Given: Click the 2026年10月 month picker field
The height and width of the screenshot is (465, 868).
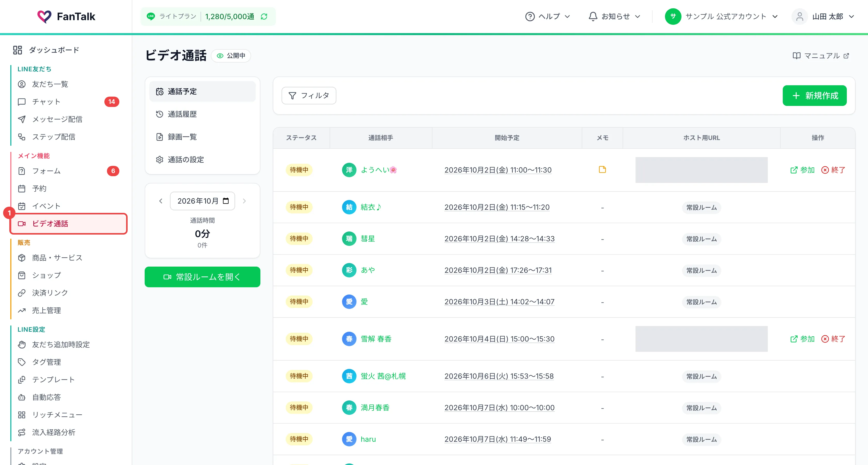Looking at the screenshot, I should 202,201.
